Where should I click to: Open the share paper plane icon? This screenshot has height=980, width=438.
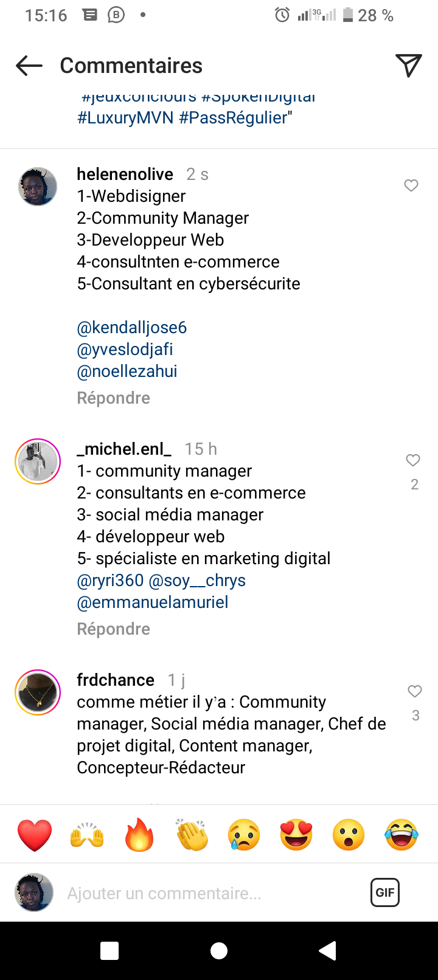tap(408, 66)
